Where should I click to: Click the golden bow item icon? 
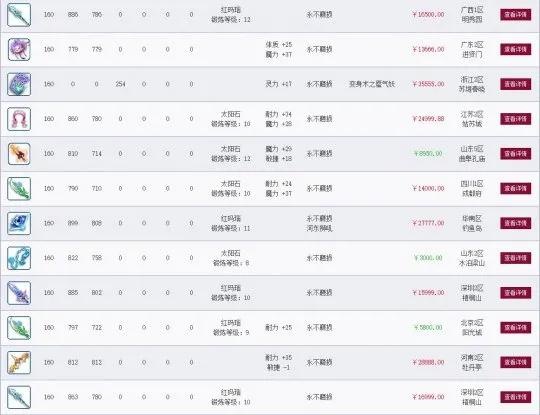[x=19, y=362]
